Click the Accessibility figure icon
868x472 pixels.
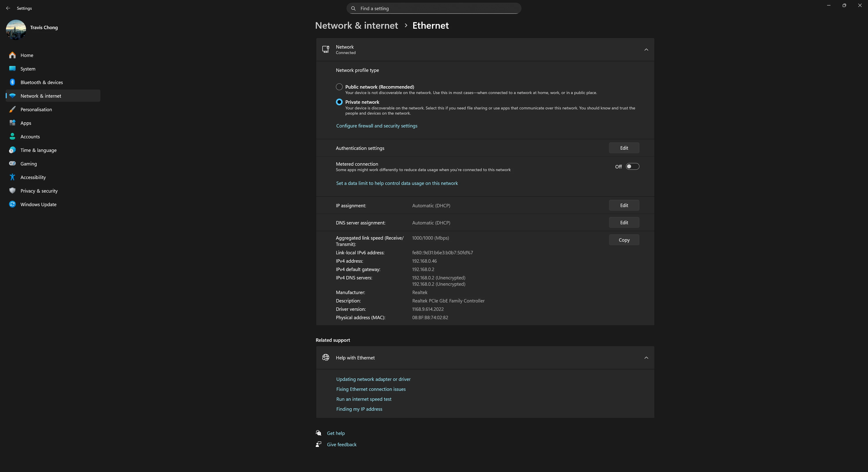tap(12, 177)
